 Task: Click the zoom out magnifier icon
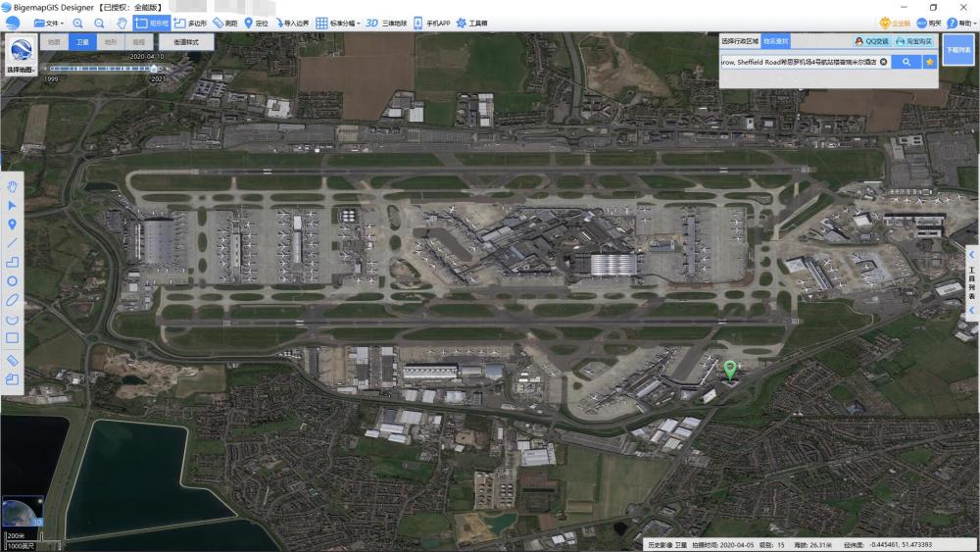coord(99,23)
